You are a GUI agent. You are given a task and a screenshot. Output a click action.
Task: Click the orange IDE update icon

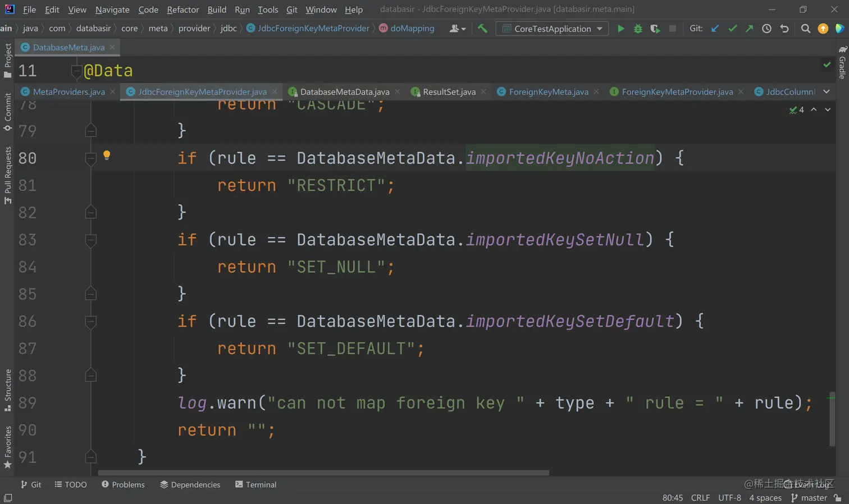[823, 28]
